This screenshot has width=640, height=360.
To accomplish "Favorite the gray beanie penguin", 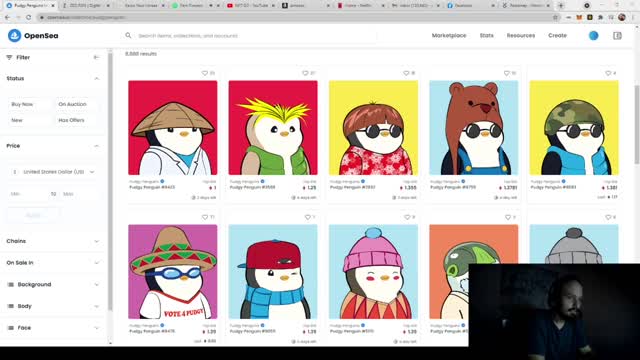I will pyautogui.click(x=608, y=217).
